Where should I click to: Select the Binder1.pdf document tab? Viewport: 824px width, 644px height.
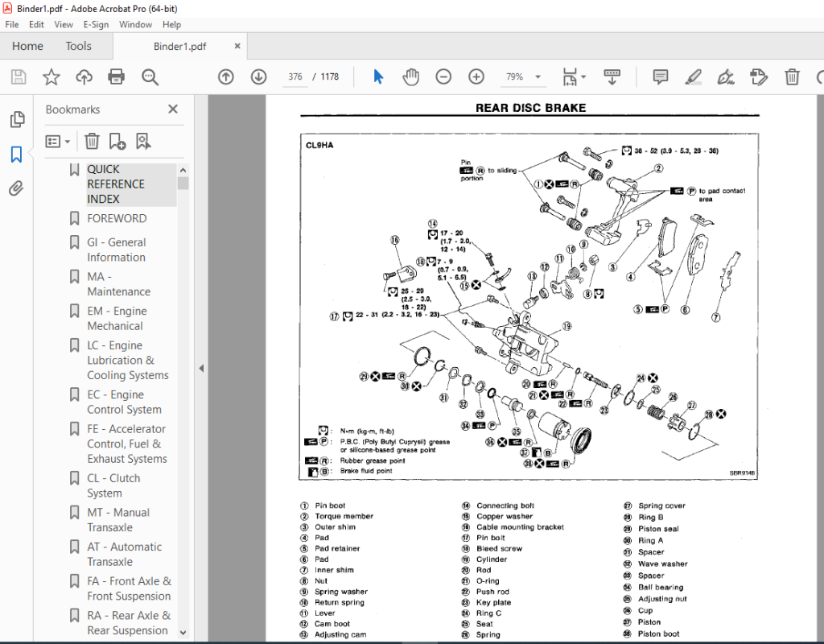(179, 46)
